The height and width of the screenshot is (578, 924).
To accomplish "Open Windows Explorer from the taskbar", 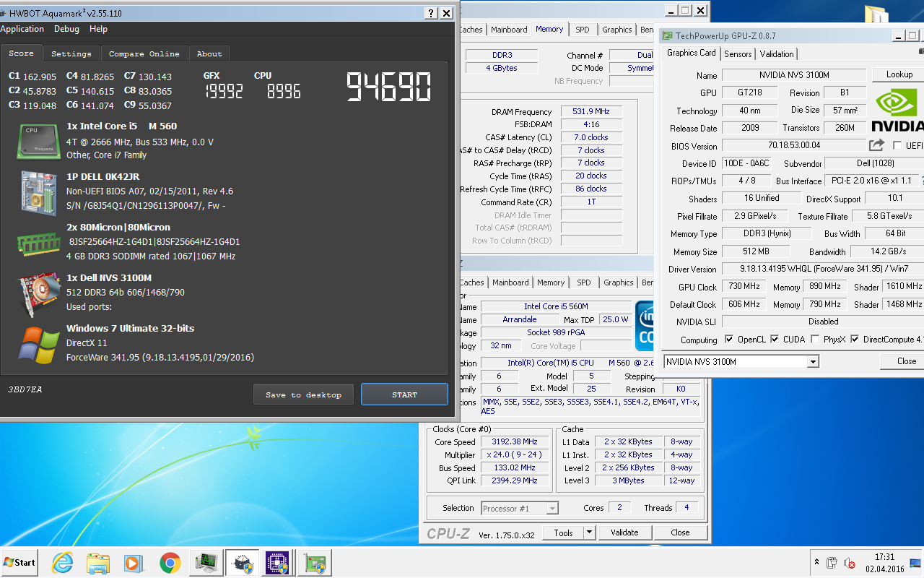I will (98, 562).
